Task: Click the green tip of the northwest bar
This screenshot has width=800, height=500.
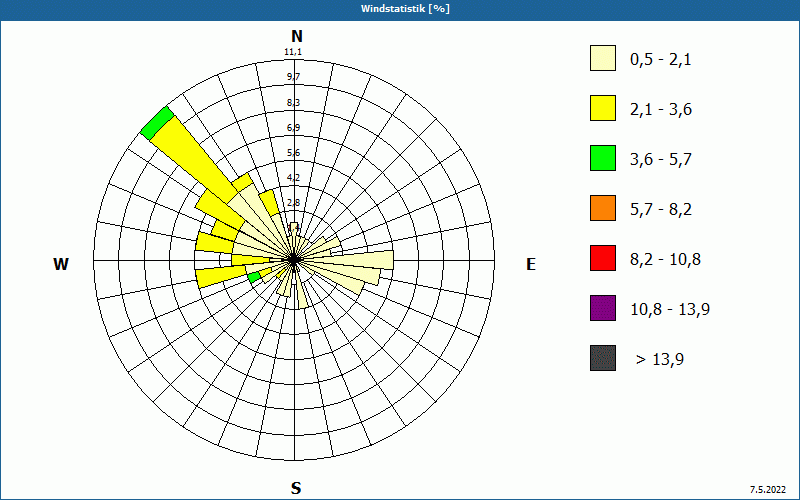Action: pos(157,123)
